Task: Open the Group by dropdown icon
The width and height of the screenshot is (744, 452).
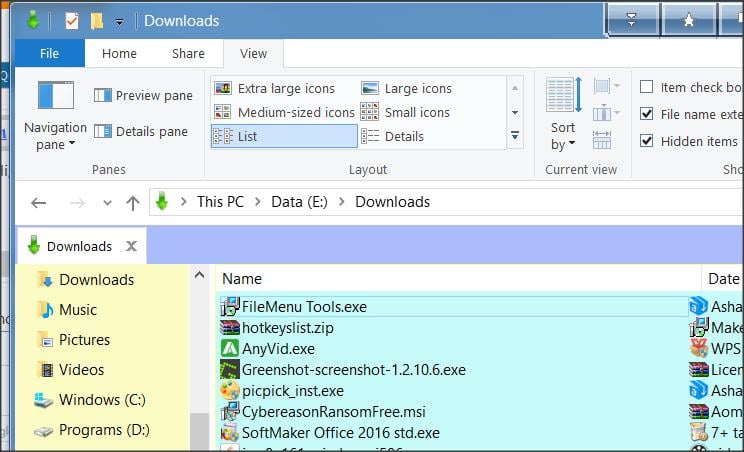Action: [606, 87]
